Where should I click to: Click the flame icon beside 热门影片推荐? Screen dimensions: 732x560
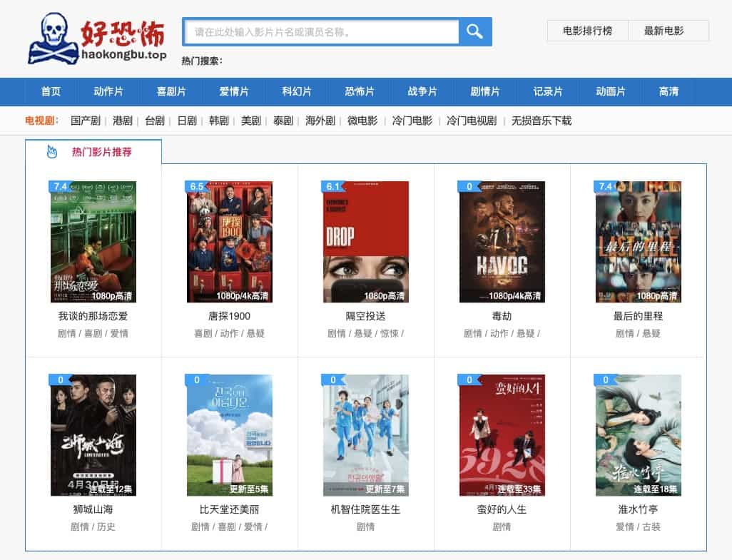click(x=51, y=151)
